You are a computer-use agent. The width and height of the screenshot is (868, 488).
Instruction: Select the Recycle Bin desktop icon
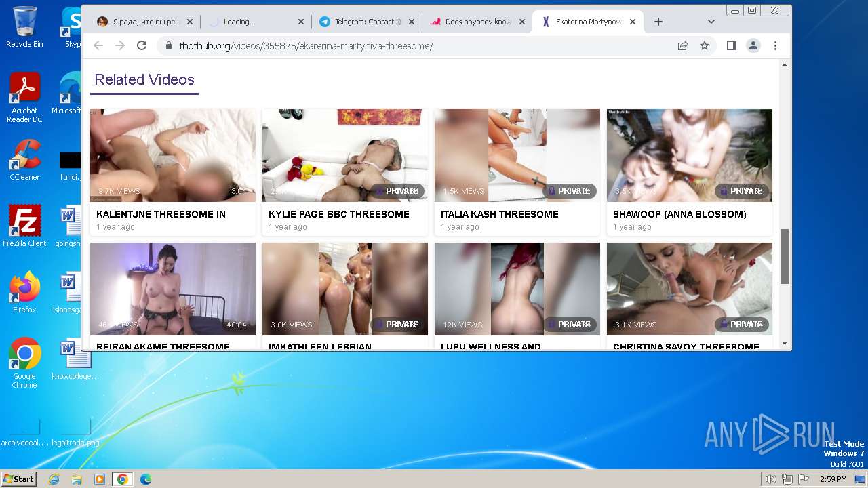coord(24,27)
